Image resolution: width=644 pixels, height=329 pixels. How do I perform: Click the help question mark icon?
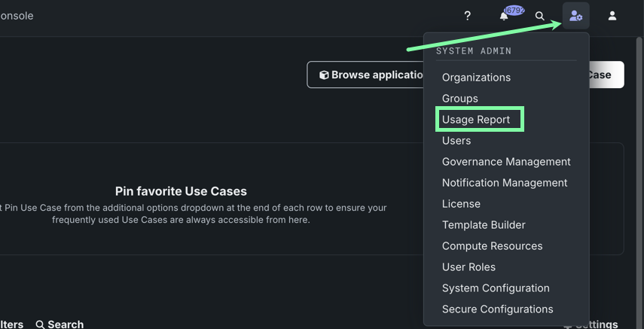[467, 16]
